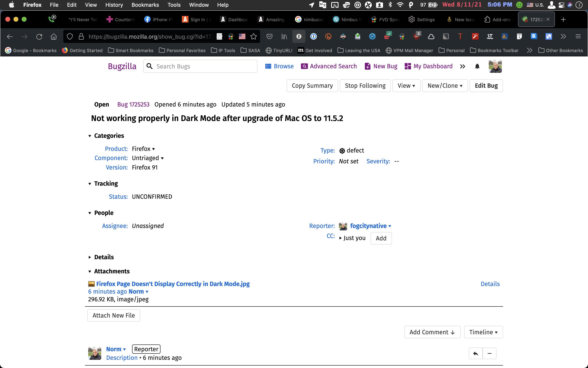
Task: Click the 1Password extension toolbar icon
Action: tap(313, 37)
